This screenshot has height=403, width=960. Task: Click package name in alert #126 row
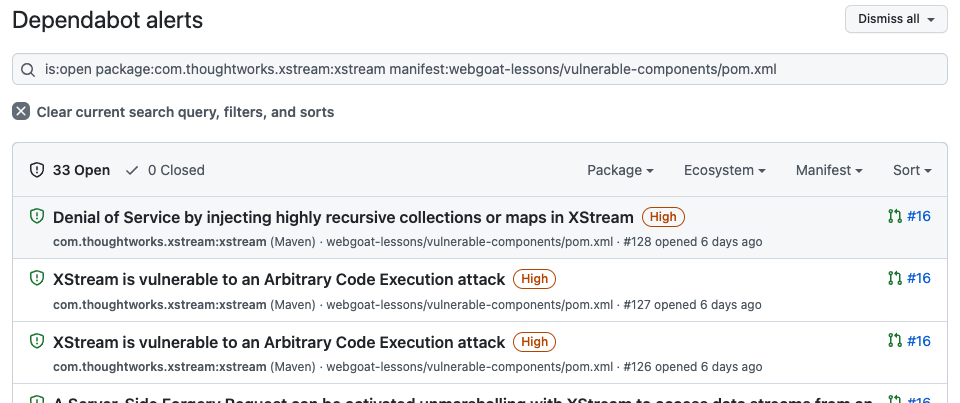coord(160,367)
